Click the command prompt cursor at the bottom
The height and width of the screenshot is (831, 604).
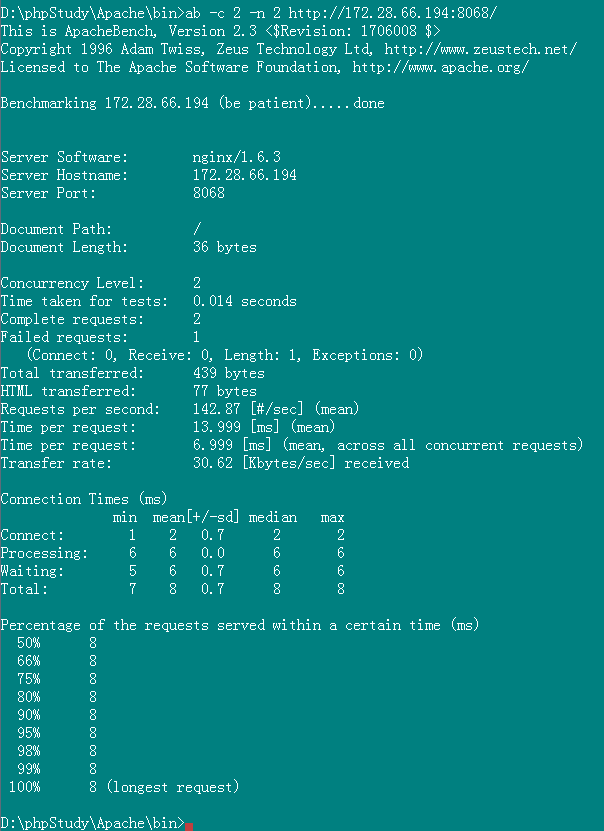tap(189, 824)
